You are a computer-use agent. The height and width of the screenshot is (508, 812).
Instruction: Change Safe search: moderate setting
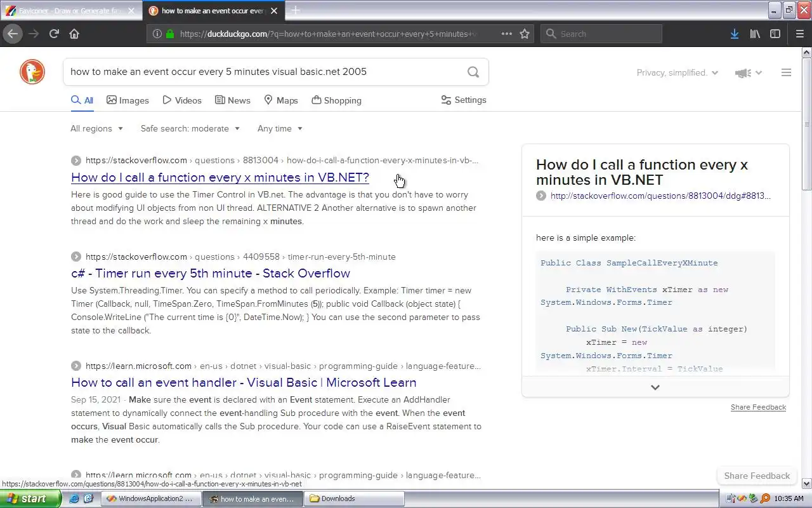click(x=190, y=128)
